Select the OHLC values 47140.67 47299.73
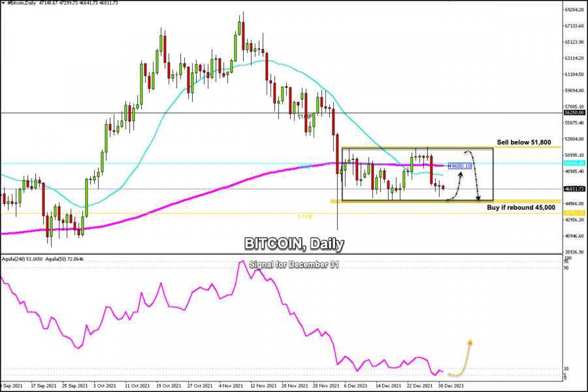Viewport: 588px width, 392px height. 58,3
